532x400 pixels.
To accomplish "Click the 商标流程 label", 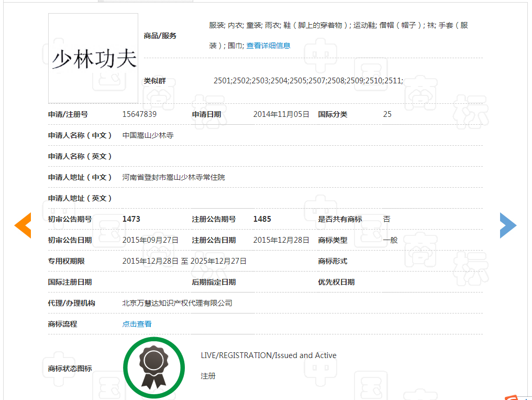I will (x=62, y=324).
